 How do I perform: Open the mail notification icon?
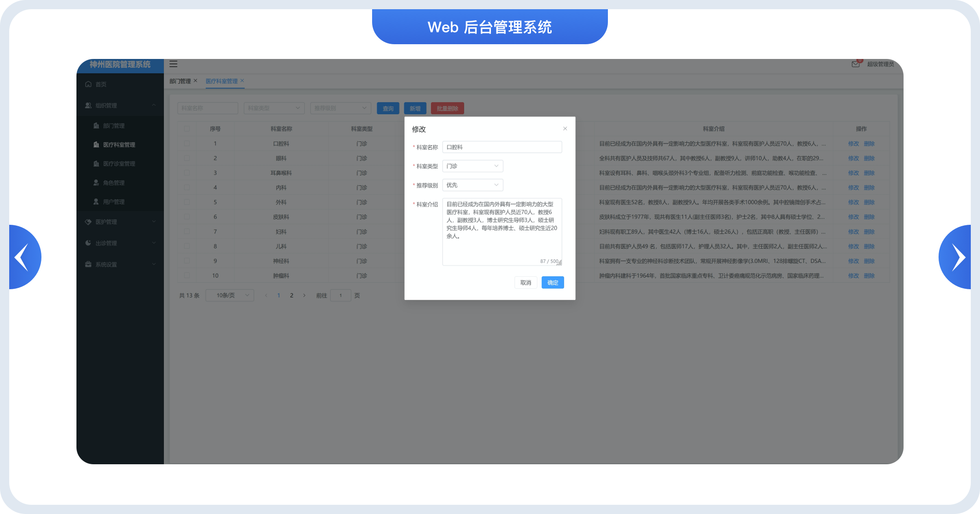pyautogui.click(x=855, y=64)
